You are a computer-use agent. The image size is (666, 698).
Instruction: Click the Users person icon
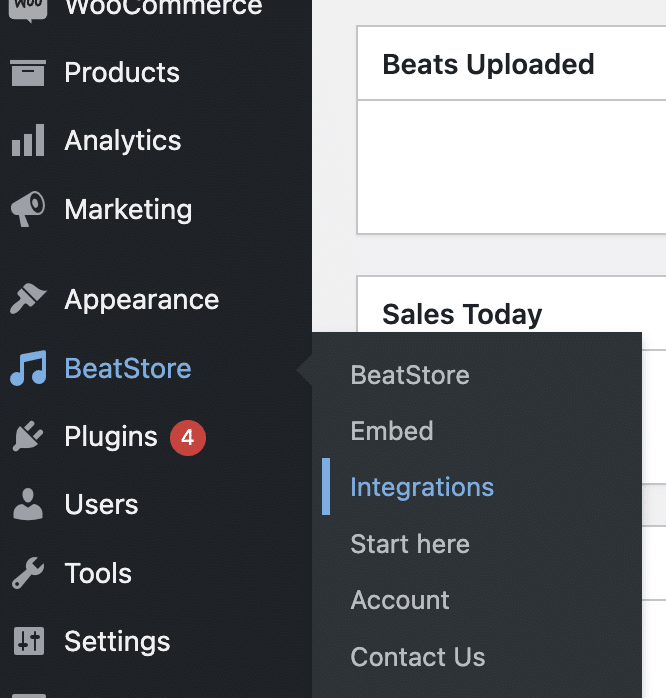point(28,504)
